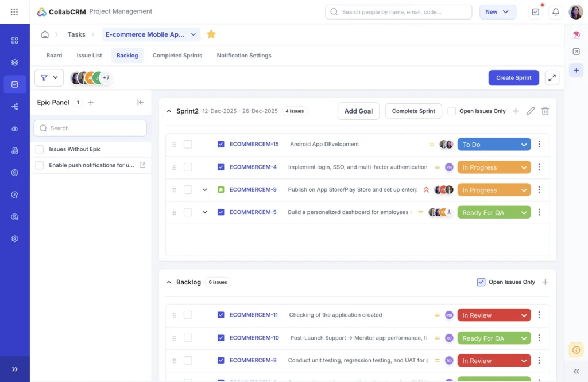Expand the board view to fullscreen
Screen dimensions: 588x382
[x=552, y=77]
